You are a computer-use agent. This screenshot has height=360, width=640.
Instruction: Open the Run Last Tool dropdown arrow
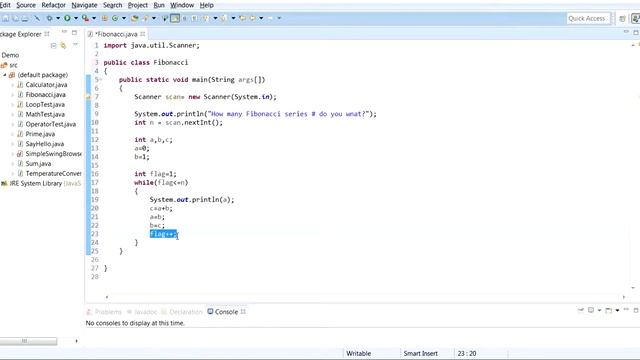coord(94,18)
